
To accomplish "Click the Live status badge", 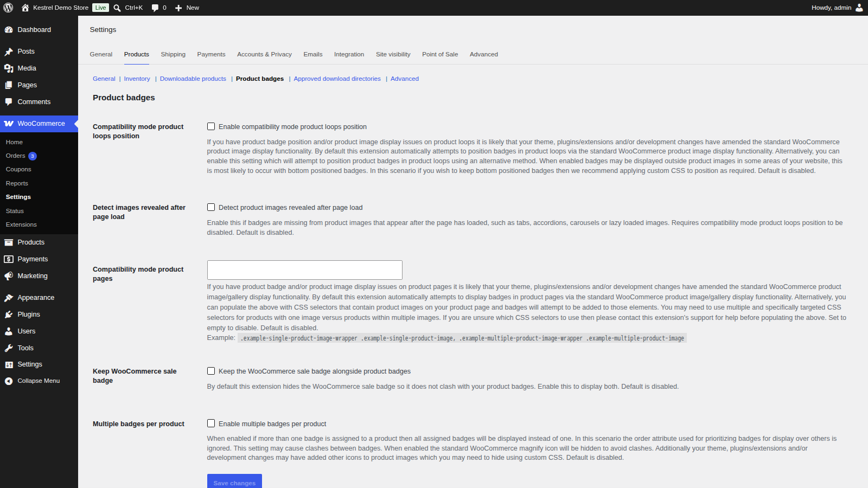I will [100, 8].
